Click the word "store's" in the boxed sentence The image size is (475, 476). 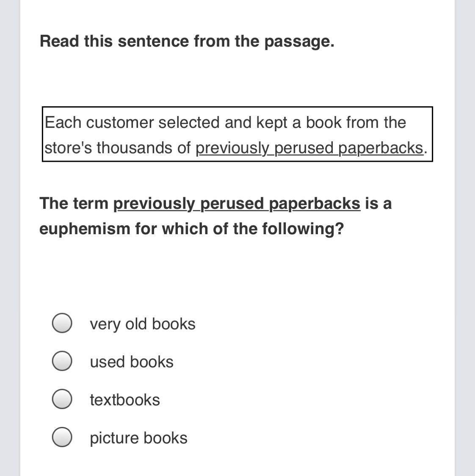(x=68, y=148)
